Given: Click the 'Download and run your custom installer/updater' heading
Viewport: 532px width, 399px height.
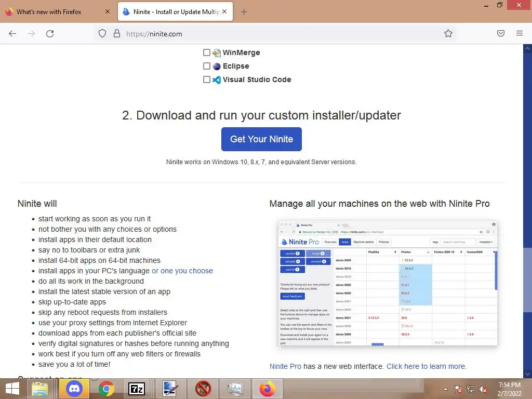Looking at the screenshot, I should (261, 115).
